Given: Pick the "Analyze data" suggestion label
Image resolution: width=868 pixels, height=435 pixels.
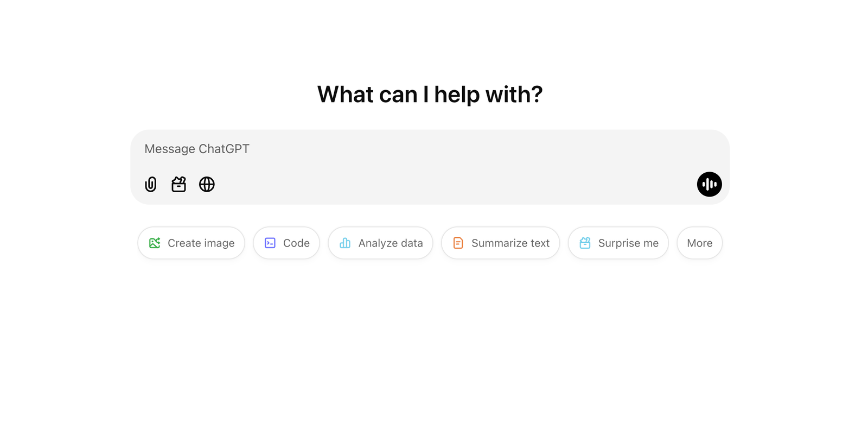Looking at the screenshot, I should pos(391,243).
